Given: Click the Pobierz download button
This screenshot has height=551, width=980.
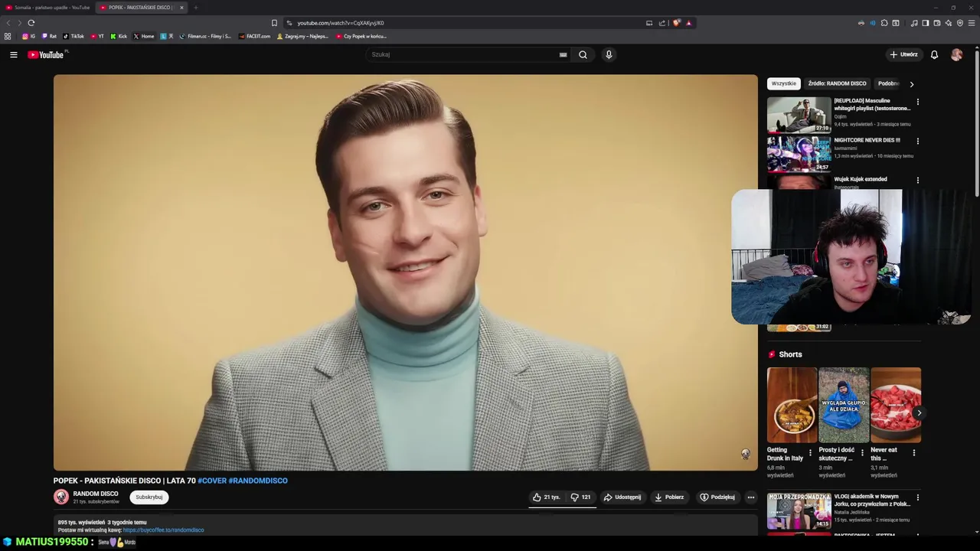Looking at the screenshot, I should point(669,497).
